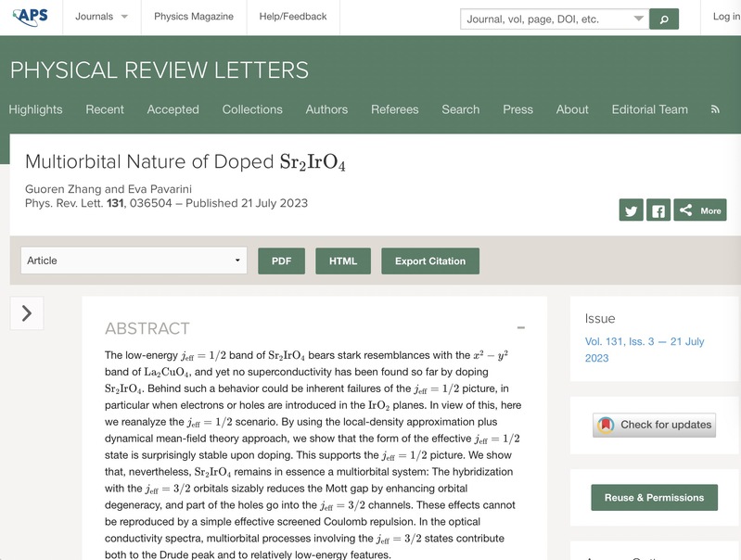Click the Export Citation button
The image size is (741, 560).
point(430,261)
